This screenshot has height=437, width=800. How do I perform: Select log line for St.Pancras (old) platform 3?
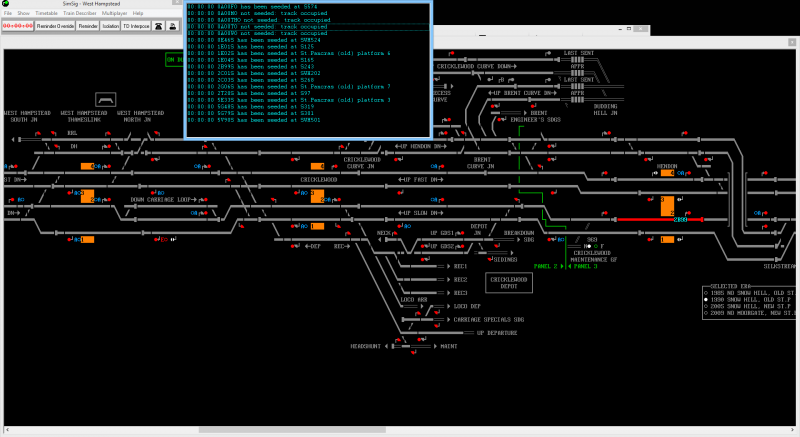click(x=289, y=100)
